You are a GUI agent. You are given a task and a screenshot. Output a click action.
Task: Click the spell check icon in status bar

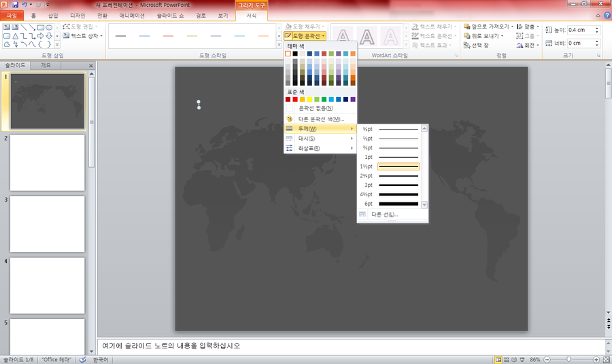click(x=83, y=360)
